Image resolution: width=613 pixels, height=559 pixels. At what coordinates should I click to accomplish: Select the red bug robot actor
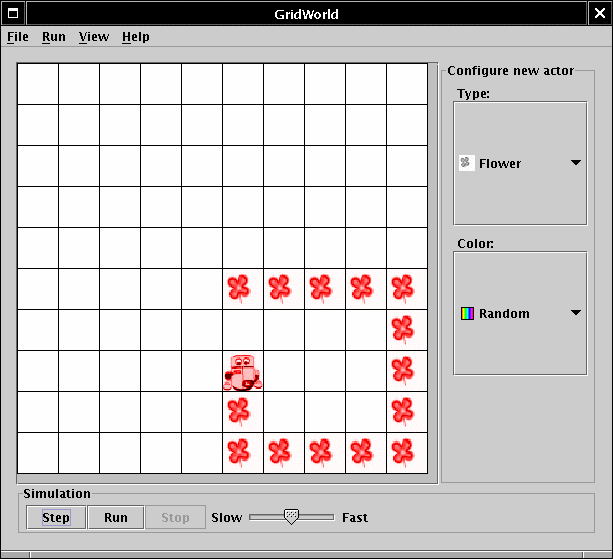pyautogui.click(x=243, y=373)
